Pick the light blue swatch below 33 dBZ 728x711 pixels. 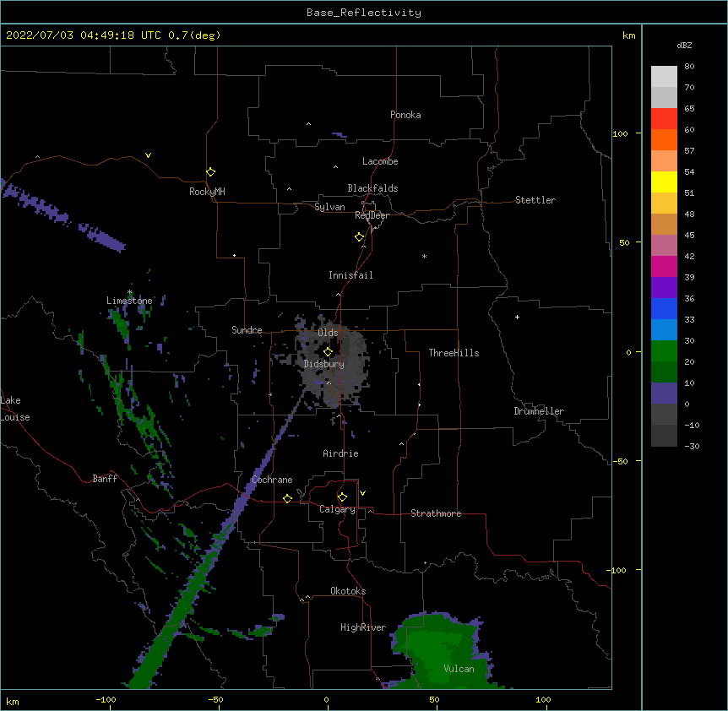(664, 330)
